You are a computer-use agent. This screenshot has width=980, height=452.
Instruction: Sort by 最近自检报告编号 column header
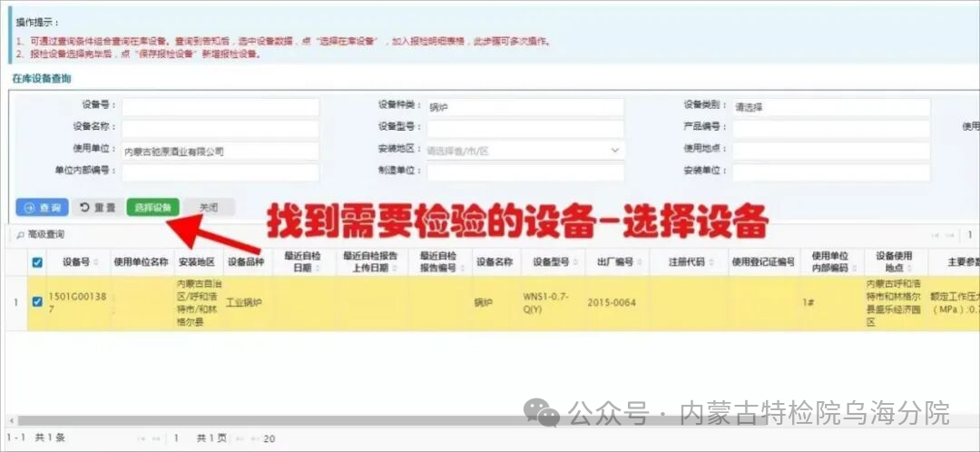440,262
